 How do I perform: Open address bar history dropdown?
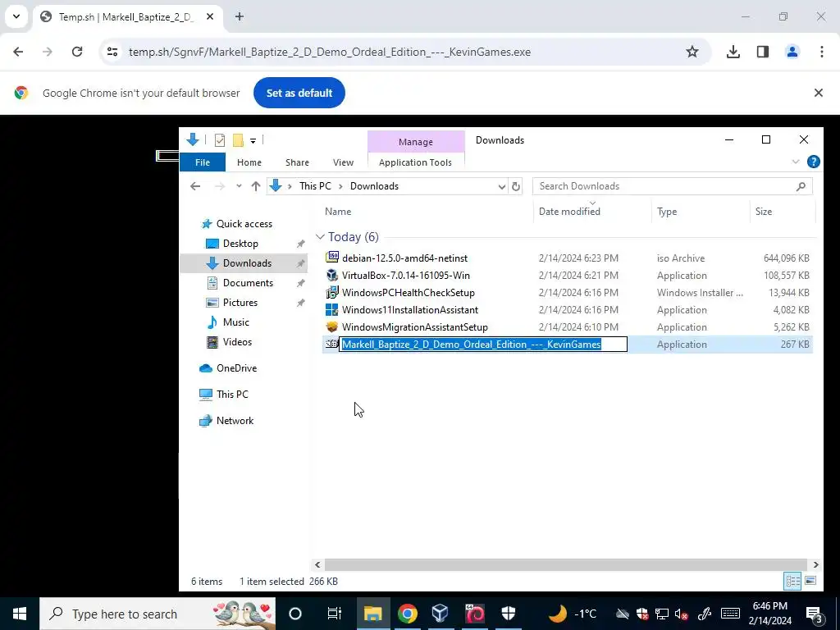click(x=501, y=186)
